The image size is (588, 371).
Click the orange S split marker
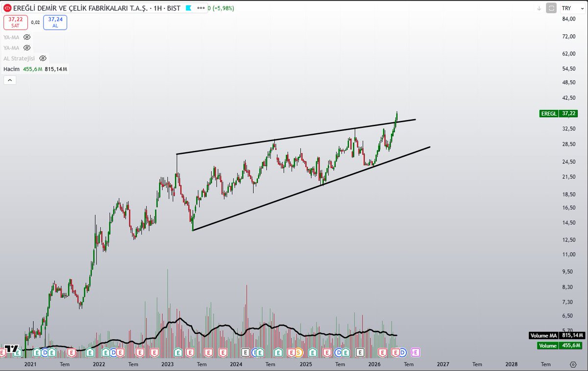(298, 352)
